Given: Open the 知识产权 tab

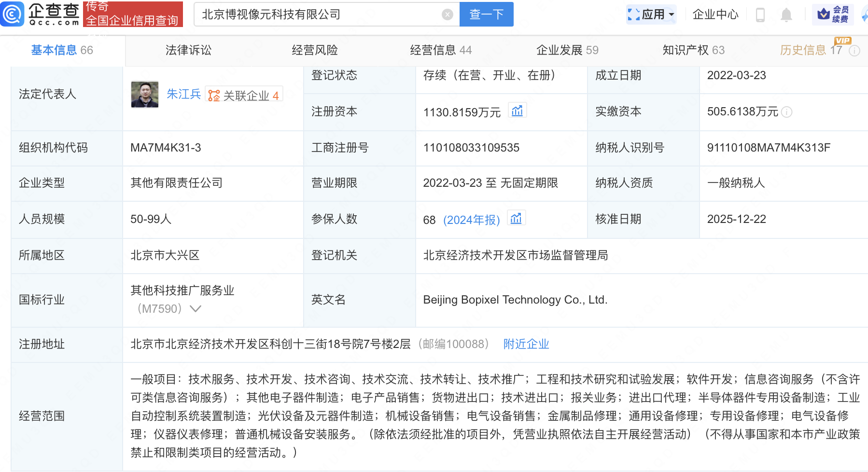Looking at the screenshot, I should pyautogui.click(x=693, y=50).
